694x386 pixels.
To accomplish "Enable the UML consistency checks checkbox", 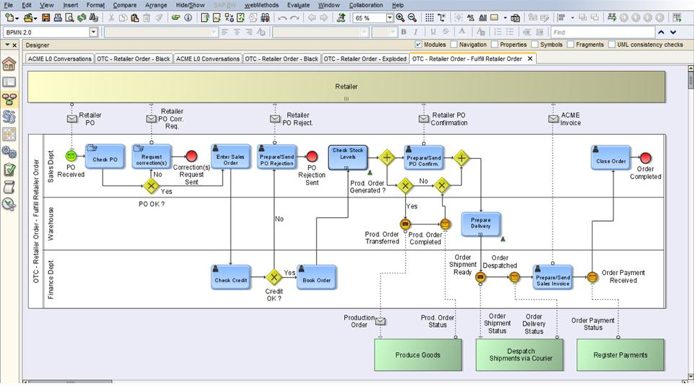I will point(612,44).
